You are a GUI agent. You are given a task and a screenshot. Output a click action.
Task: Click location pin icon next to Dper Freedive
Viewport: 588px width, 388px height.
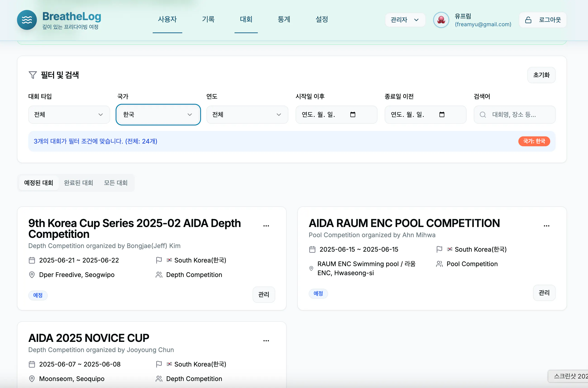click(32, 275)
